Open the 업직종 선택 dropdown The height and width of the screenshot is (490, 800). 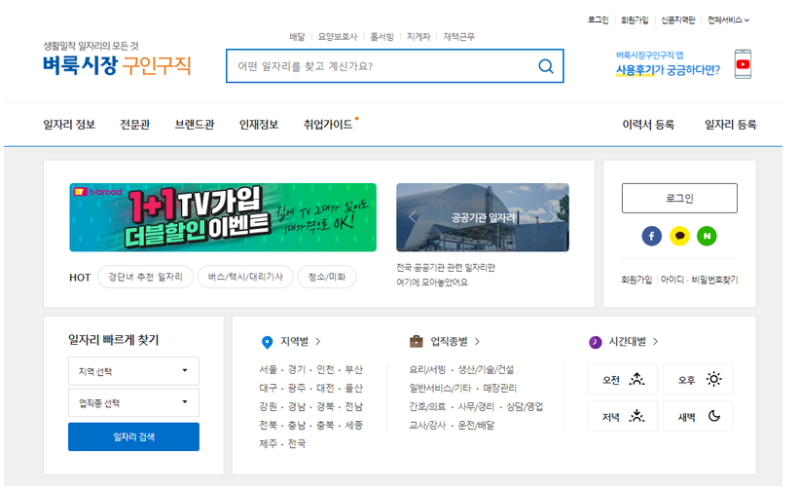[134, 403]
